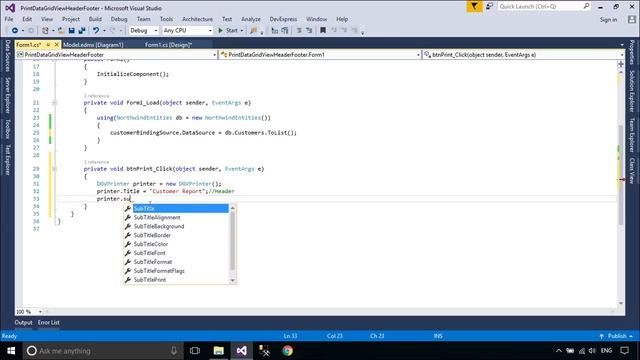Open the Server Explorer side tab
640x360 pixels.
7,95
